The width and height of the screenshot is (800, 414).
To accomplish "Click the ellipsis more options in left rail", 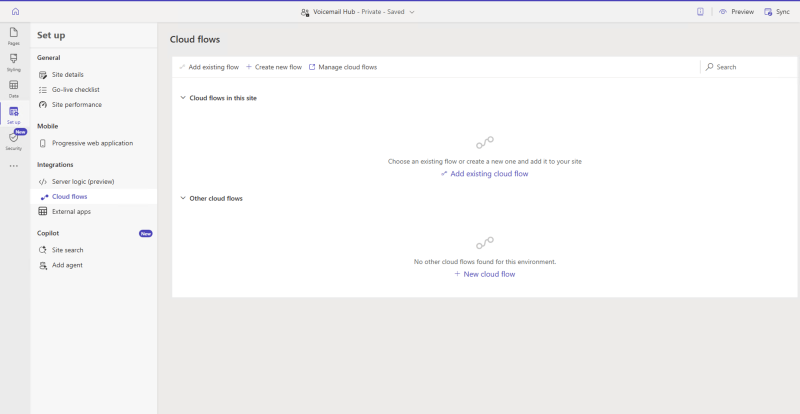I will tap(14, 166).
